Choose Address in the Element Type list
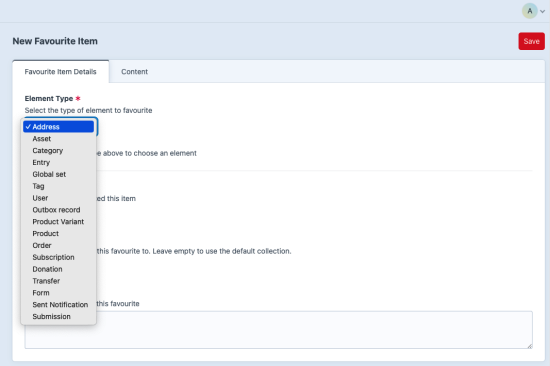This screenshot has width=550, height=366. pos(59,127)
